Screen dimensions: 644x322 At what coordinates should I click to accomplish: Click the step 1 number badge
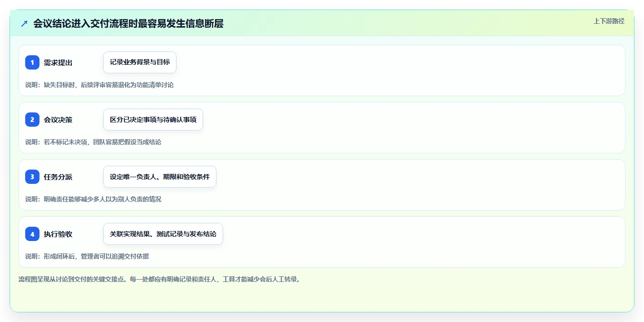tap(32, 62)
